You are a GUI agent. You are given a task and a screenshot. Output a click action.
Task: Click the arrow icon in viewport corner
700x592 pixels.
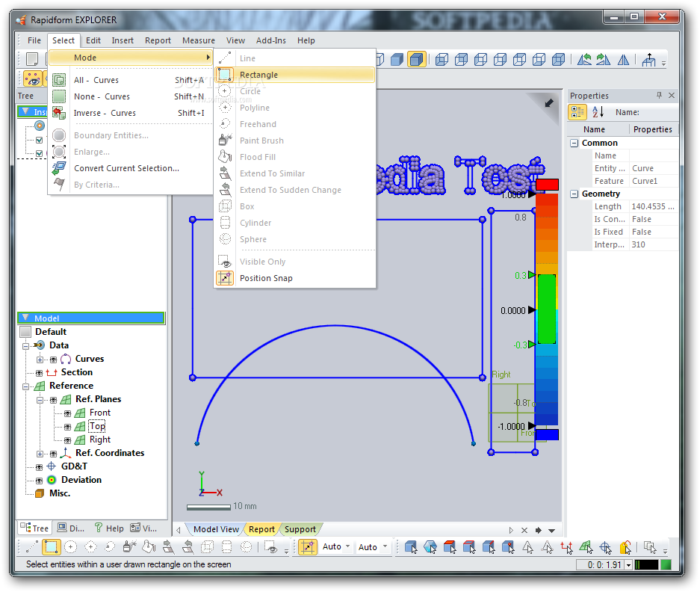[x=549, y=103]
